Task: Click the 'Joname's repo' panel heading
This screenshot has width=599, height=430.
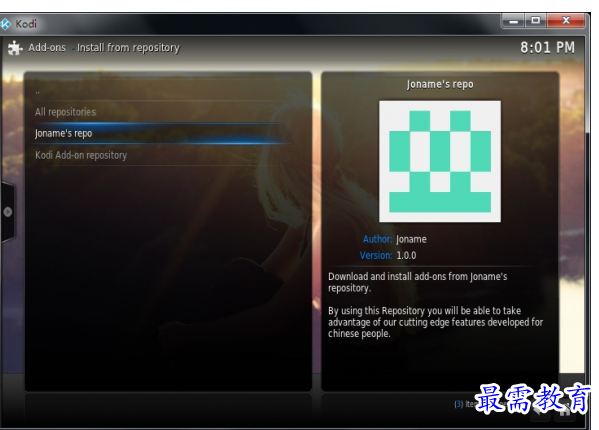Action: pyautogui.click(x=440, y=84)
